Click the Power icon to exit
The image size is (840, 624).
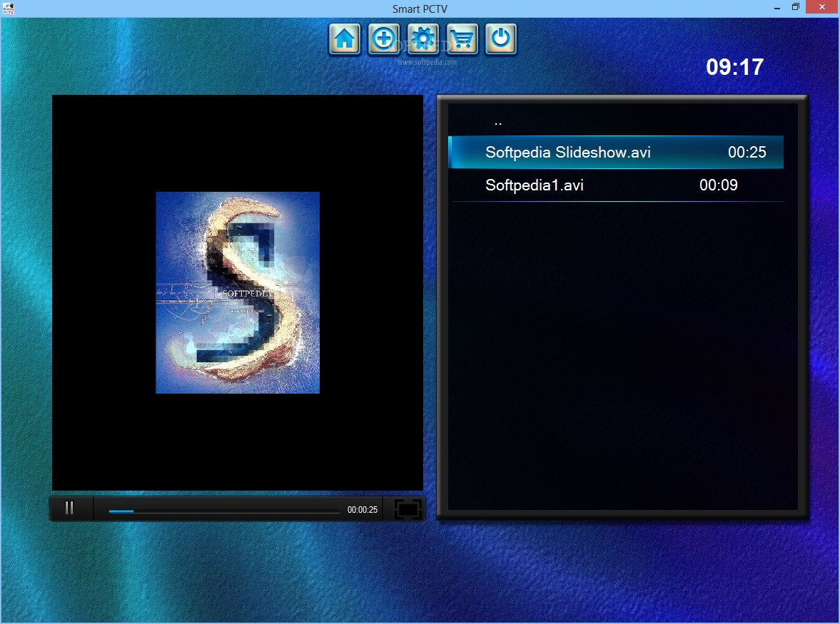point(501,39)
